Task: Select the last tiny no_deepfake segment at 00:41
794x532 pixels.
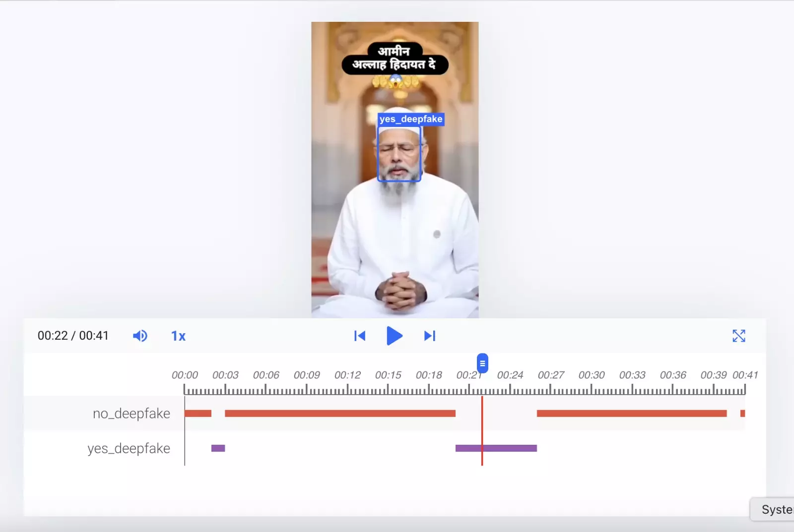Action: (x=743, y=414)
